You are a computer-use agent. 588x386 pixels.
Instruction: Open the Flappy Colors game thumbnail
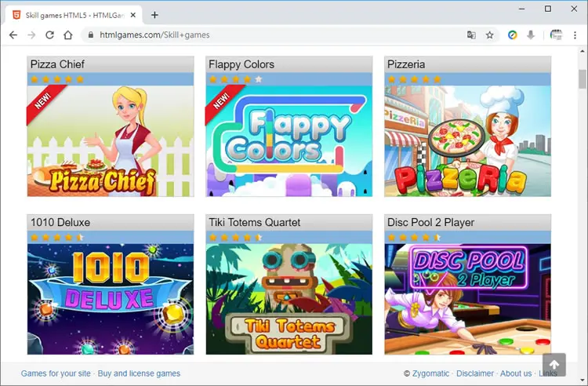pyautogui.click(x=289, y=140)
